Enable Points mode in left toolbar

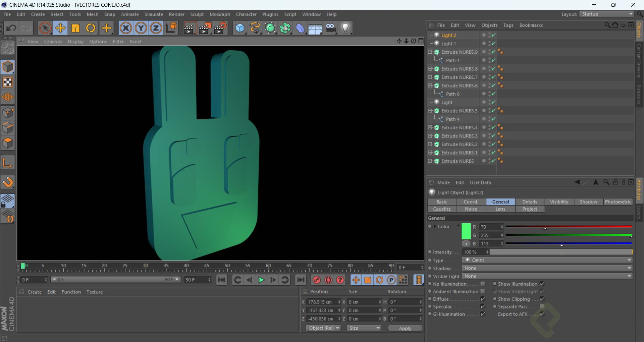(x=8, y=113)
